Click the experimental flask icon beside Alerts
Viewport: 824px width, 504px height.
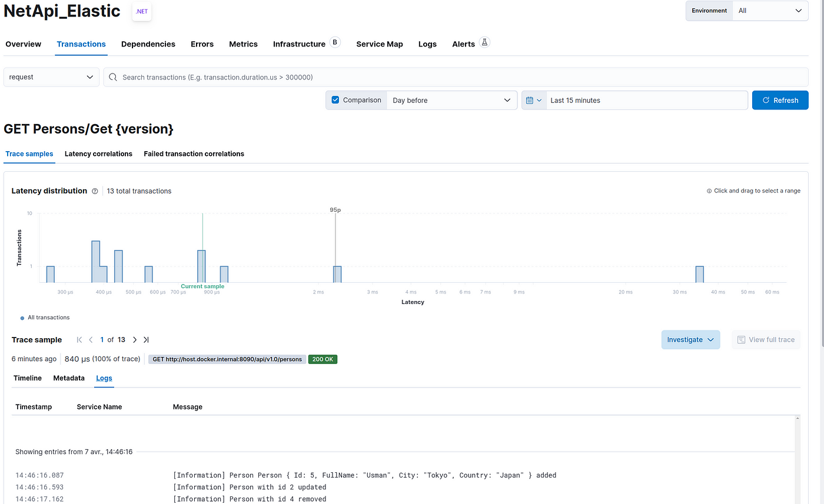click(x=484, y=42)
